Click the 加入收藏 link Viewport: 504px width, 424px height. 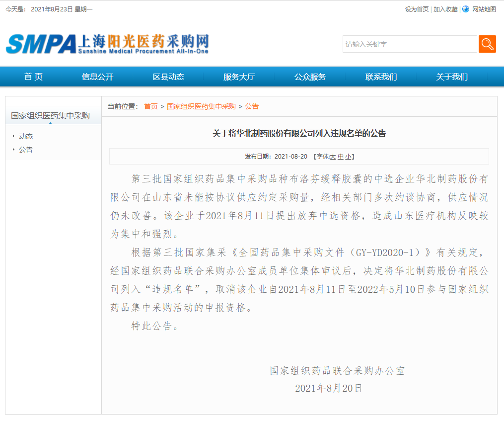coord(445,9)
